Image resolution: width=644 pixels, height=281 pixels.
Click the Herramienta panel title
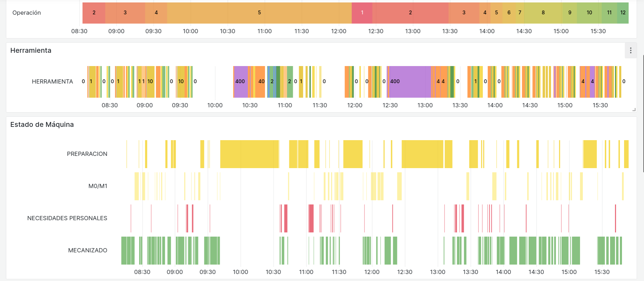point(31,51)
